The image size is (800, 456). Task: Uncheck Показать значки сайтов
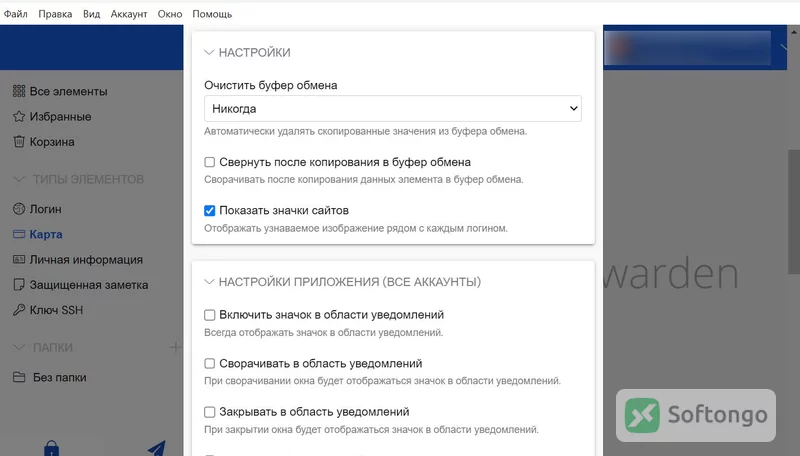[x=210, y=211]
